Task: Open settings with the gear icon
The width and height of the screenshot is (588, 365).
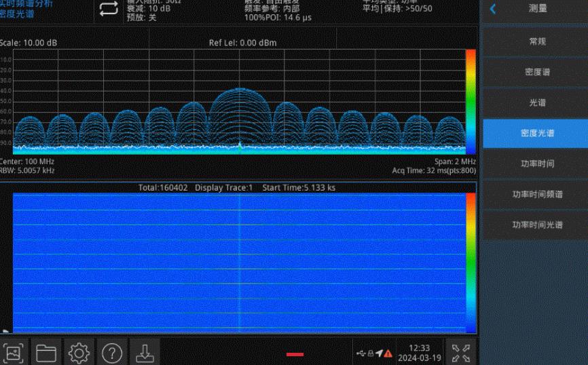Action: [79, 353]
